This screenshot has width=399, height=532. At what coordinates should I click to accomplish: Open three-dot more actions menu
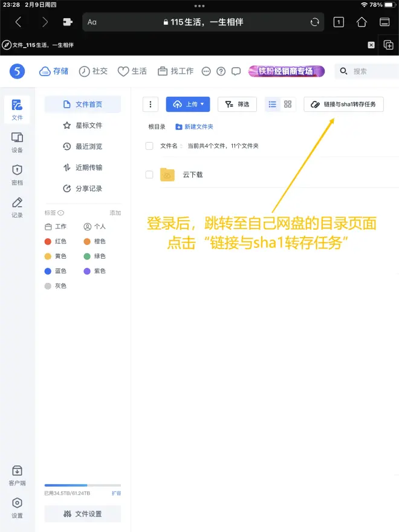(x=151, y=104)
